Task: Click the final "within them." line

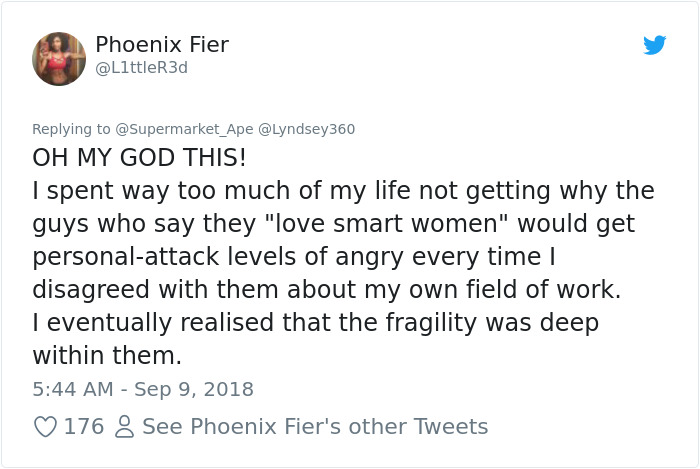Action: point(106,356)
